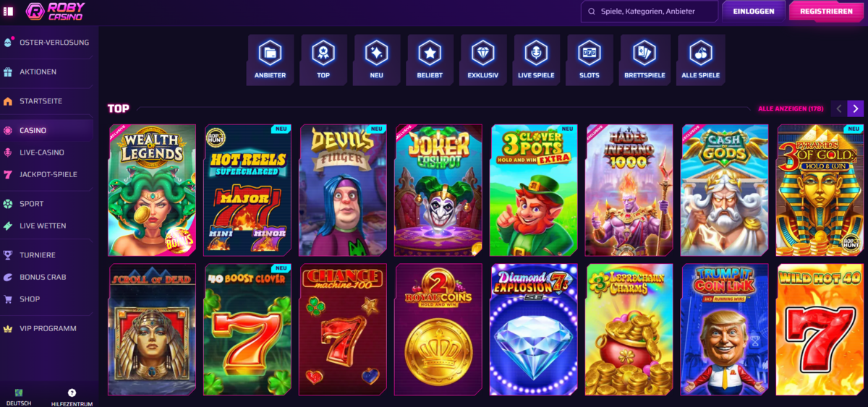Select the Slots category icon

pos(589,59)
